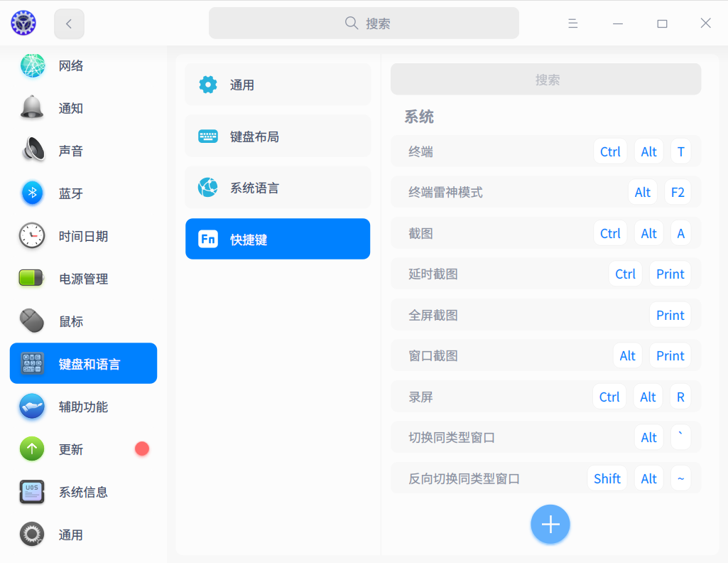The image size is (728, 563).
Task: Open 系统信息 system info entry
Action: coord(84,492)
